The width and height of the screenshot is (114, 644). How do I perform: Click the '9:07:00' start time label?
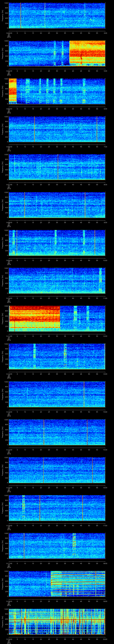pos(9,184)
